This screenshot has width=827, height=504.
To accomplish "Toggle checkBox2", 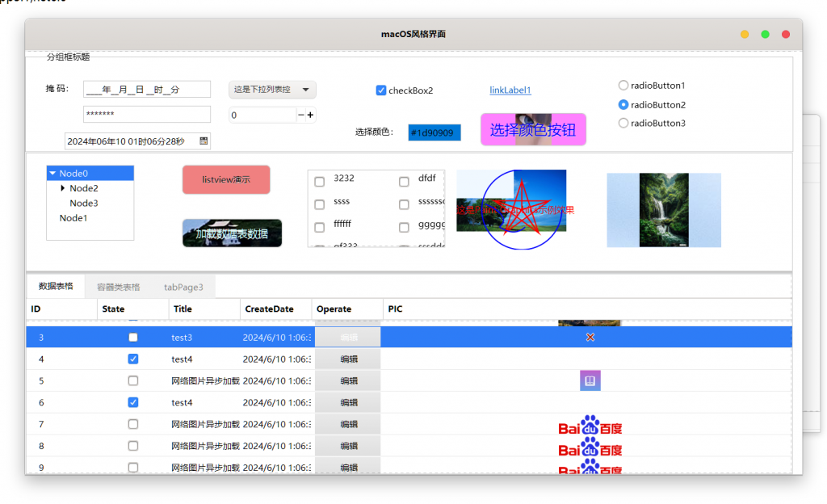I will tap(381, 90).
